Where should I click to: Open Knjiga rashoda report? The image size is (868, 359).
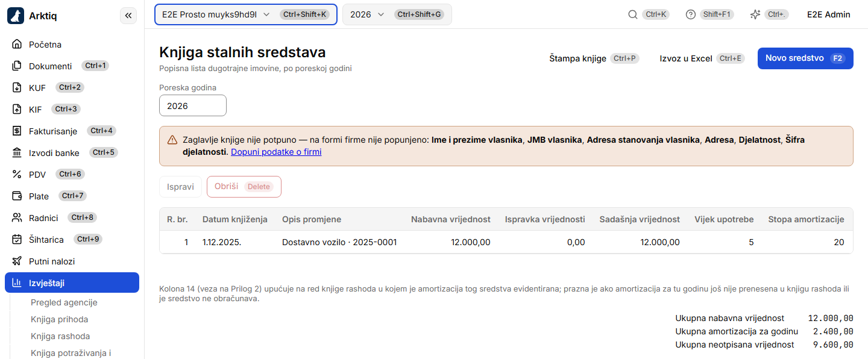pos(60,336)
